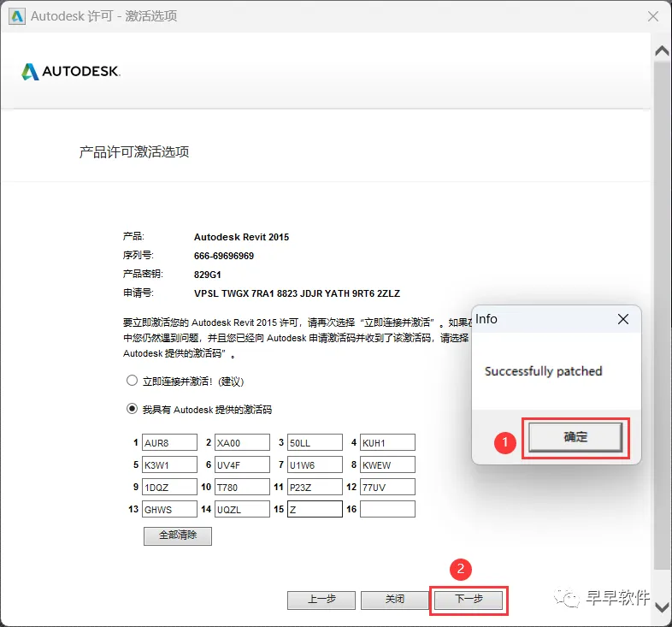This screenshot has width=672, height=627.
Task: Focus activation code field 7 containing U1W6
Action: coord(315,464)
